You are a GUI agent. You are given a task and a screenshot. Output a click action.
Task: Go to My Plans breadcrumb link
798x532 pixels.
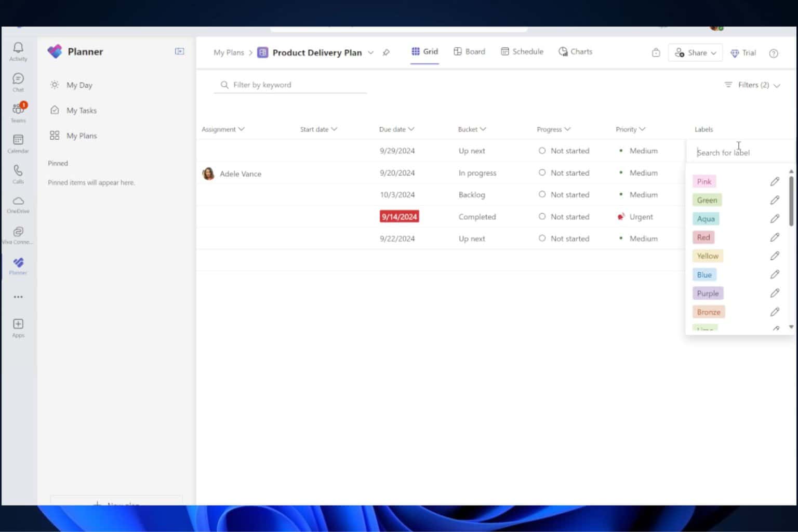point(229,52)
